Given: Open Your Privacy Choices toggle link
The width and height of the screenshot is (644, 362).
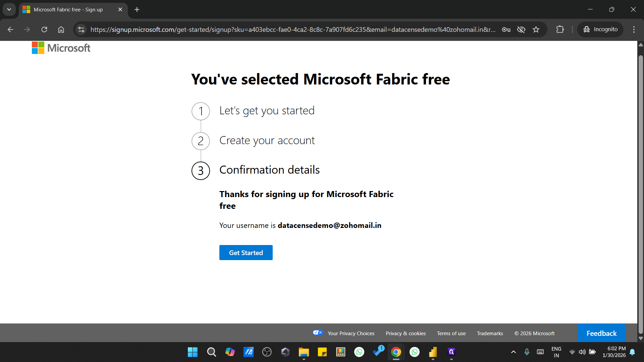Looking at the screenshot, I should (351, 333).
